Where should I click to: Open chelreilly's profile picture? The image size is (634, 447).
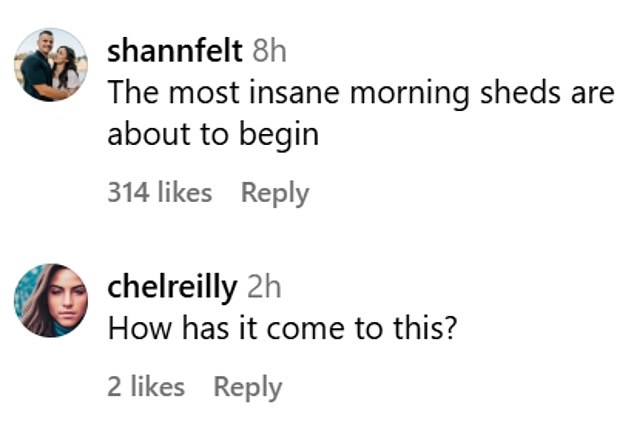(x=50, y=300)
